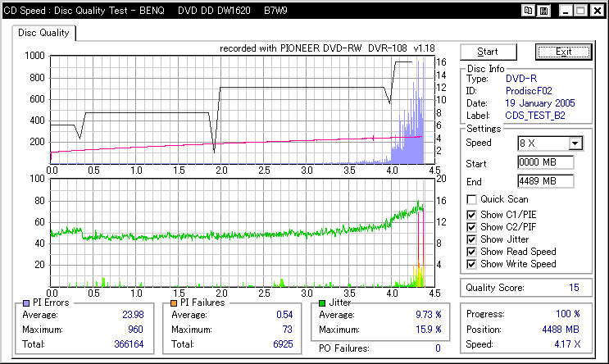The width and height of the screenshot is (609, 364).
Task: Uncheck Show Write Speed option
Action: [x=471, y=264]
